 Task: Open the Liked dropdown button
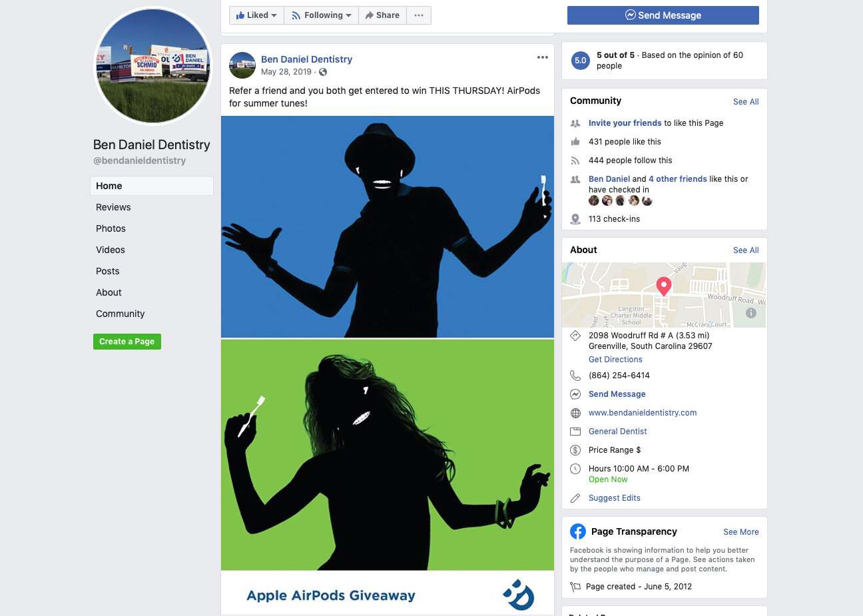[x=256, y=15]
